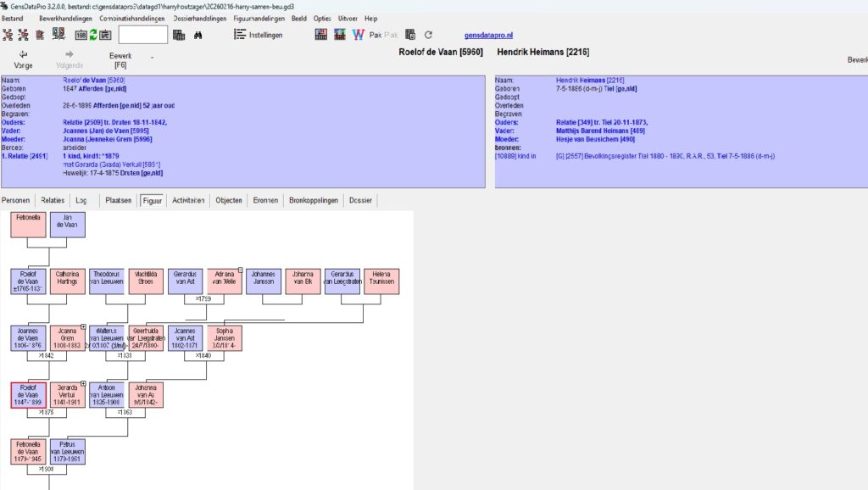Screen dimensions: 868x490
Task: Open the Figuurhandelingen menu
Action: coord(259,19)
